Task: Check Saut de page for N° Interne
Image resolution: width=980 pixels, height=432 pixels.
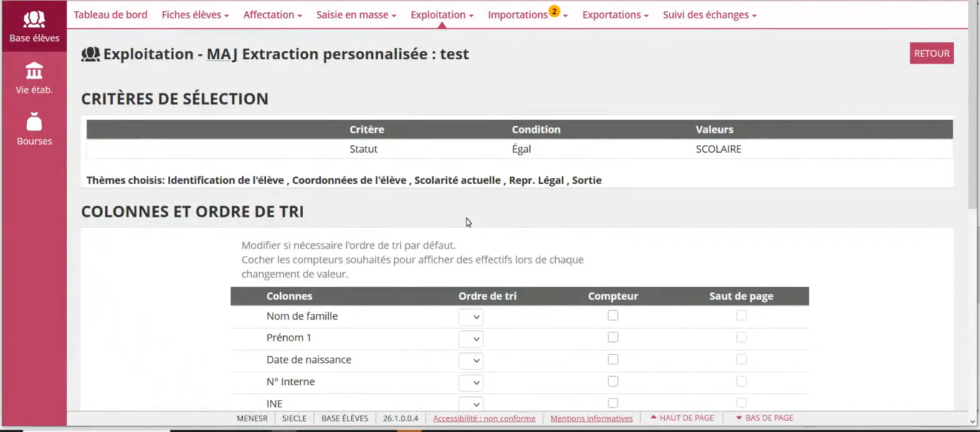Action: pos(741,381)
